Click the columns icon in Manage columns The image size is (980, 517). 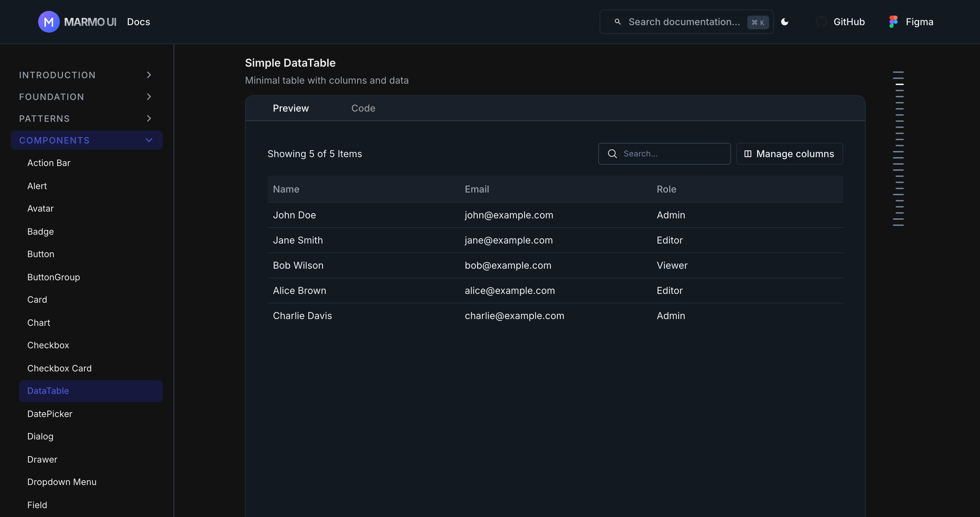pos(748,154)
